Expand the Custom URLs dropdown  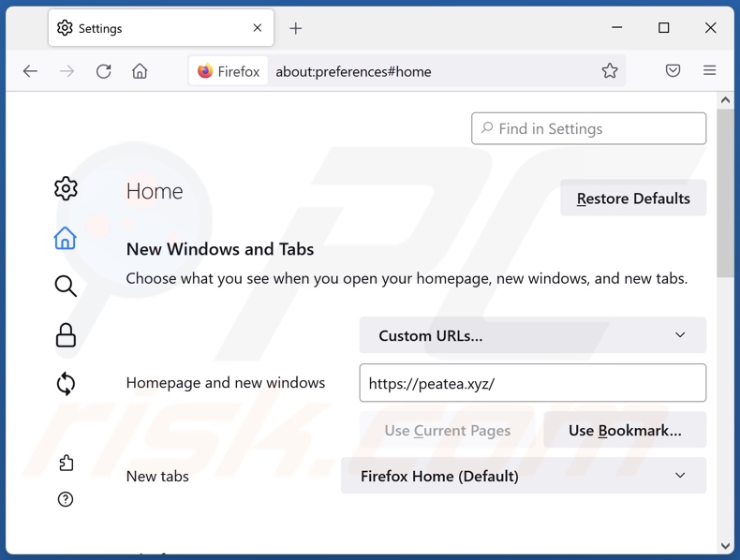tap(532, 335)
